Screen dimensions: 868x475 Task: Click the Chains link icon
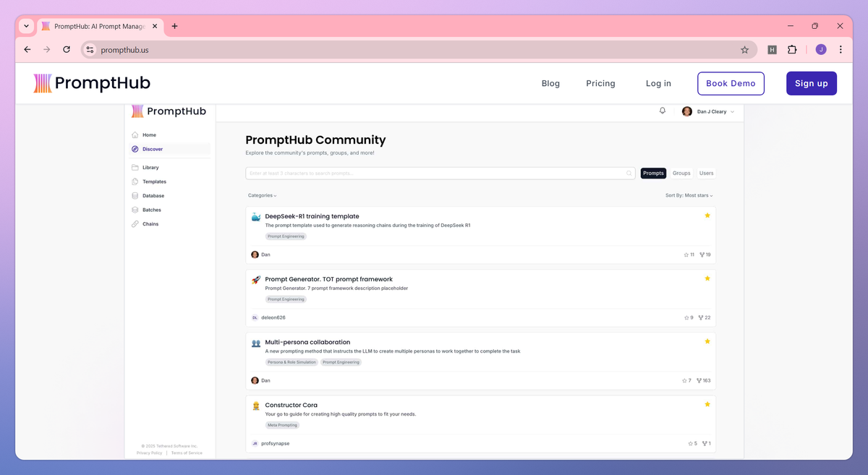tap(135, 224)
